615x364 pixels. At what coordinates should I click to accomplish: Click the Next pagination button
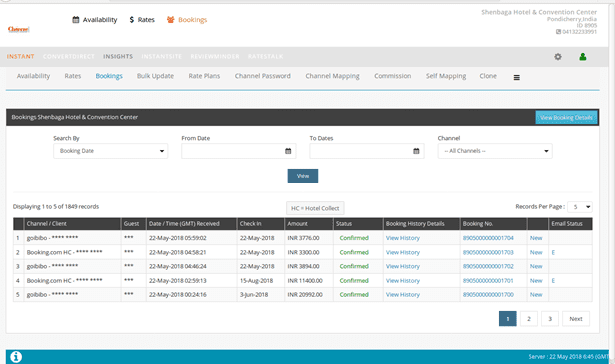(x=576, y=319)
